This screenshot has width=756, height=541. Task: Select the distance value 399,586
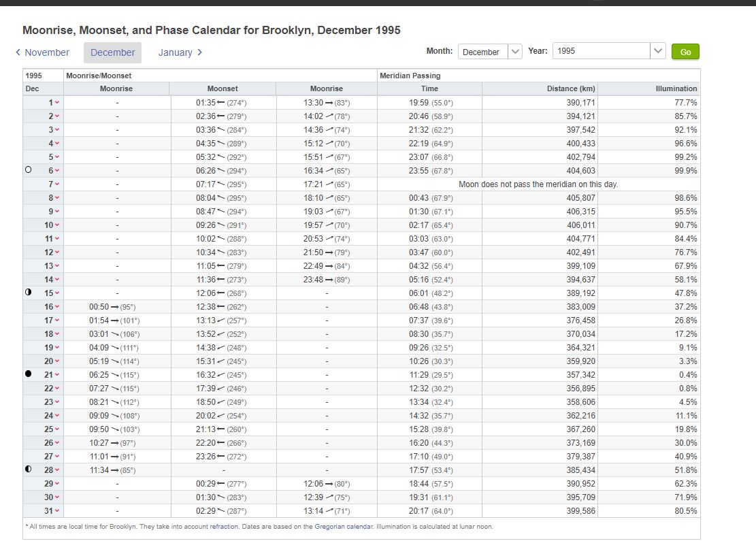click(x=581, y=510)
